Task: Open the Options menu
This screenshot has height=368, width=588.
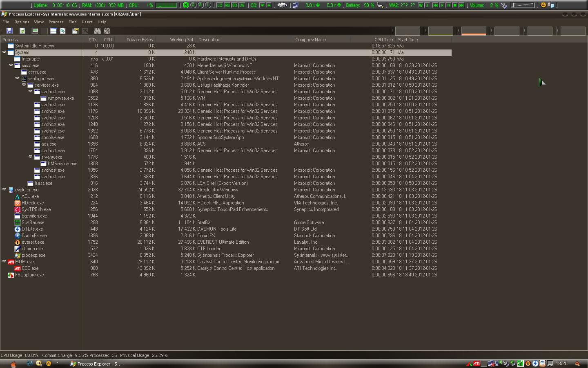Action: pyautogui.click(x=22, y=22)
